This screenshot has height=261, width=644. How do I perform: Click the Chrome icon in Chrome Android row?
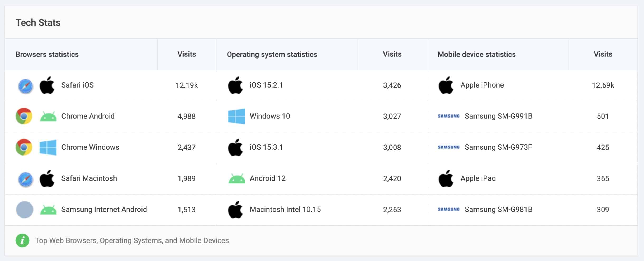pos(24,116)
